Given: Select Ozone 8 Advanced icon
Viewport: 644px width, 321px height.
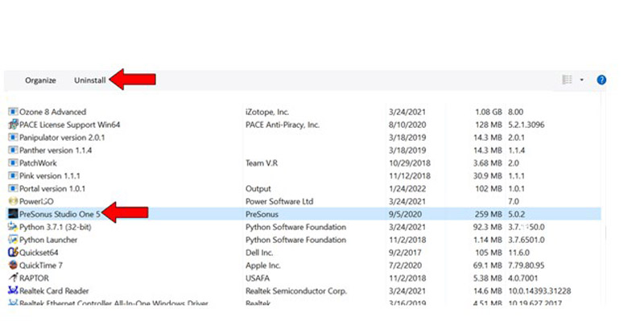Looking at the screenshot, I should [13, 112].
